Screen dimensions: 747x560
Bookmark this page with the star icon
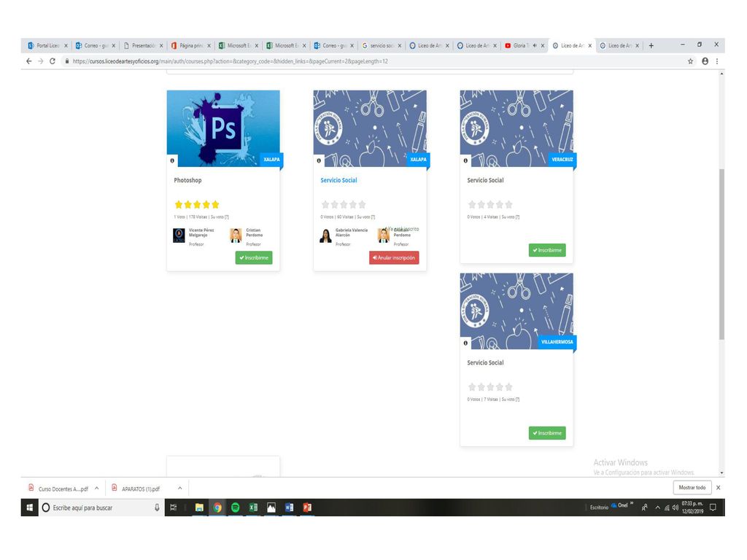[690, 61]
